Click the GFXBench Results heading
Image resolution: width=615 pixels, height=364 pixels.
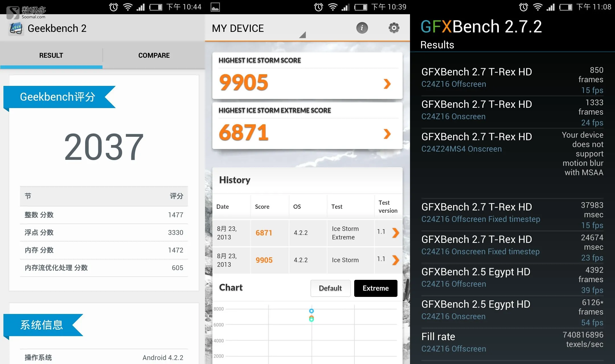click(x=437, y=45)
